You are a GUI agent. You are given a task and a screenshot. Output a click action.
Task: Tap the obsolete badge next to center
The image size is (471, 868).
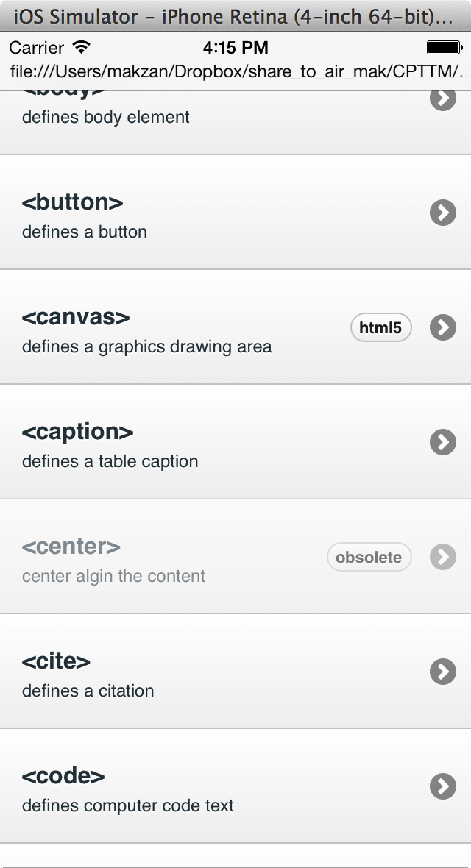pyautogui.click(x=369, y=557)
